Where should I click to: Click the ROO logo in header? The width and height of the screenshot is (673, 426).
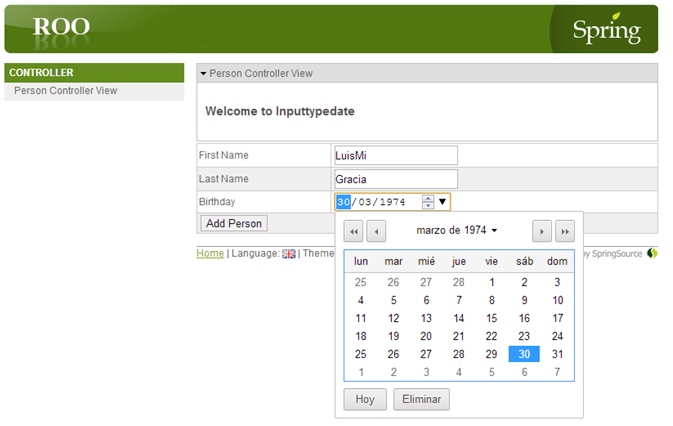click(x=61, y=27)
